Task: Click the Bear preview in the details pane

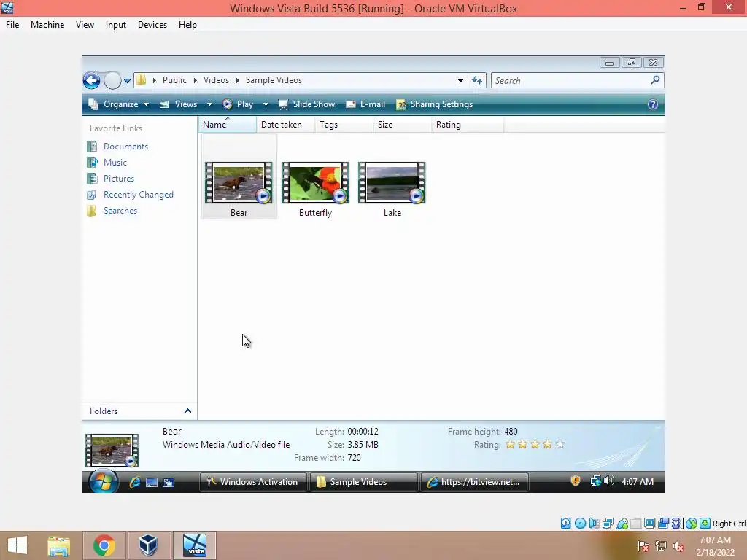Action: [112, 450]
